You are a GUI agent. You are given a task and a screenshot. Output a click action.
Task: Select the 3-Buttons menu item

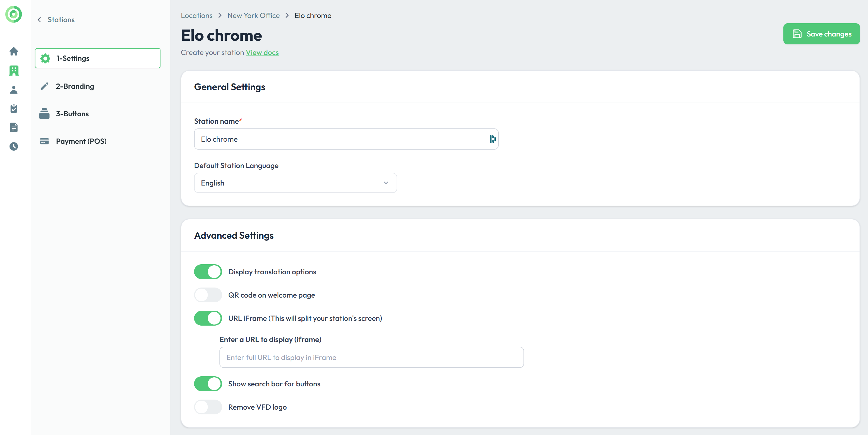coord(72,114)
